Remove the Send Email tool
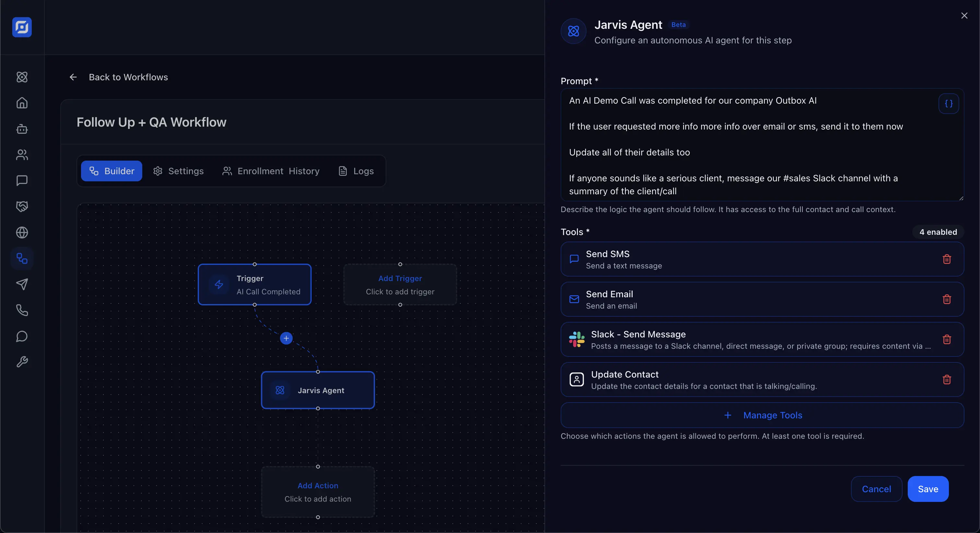980x533 pixels. tap(947, 299)
